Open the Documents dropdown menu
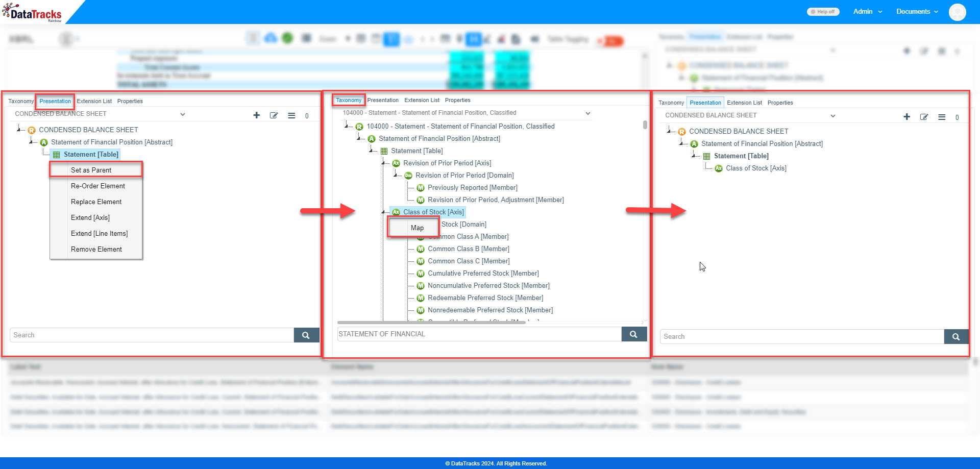980x469 pixels. click(x=917, y=11)
